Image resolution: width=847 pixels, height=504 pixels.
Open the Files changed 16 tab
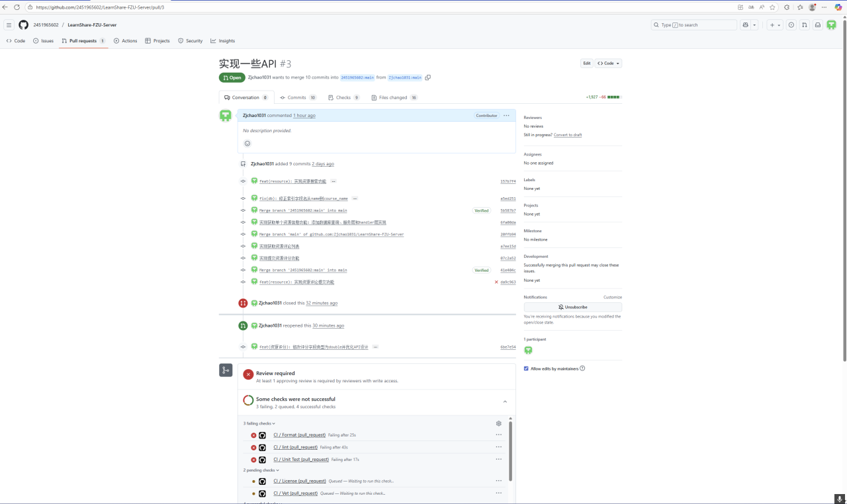pyautogui.click(x=394, y=97)
